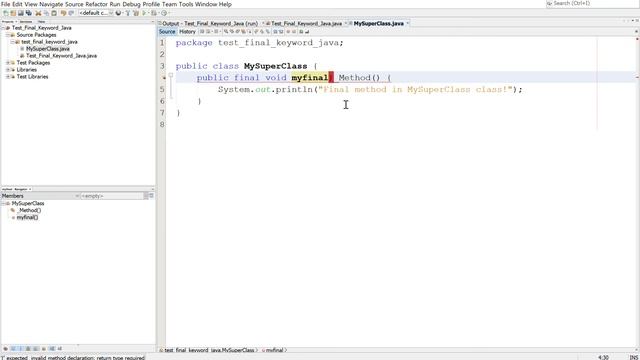Click the Undo toolbar icon
The image size is (640, 360).
(63, 13)
